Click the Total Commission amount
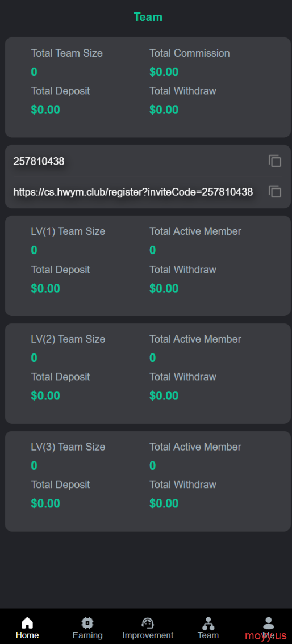Screen dimensions: 292x644 tap(164, 72)
